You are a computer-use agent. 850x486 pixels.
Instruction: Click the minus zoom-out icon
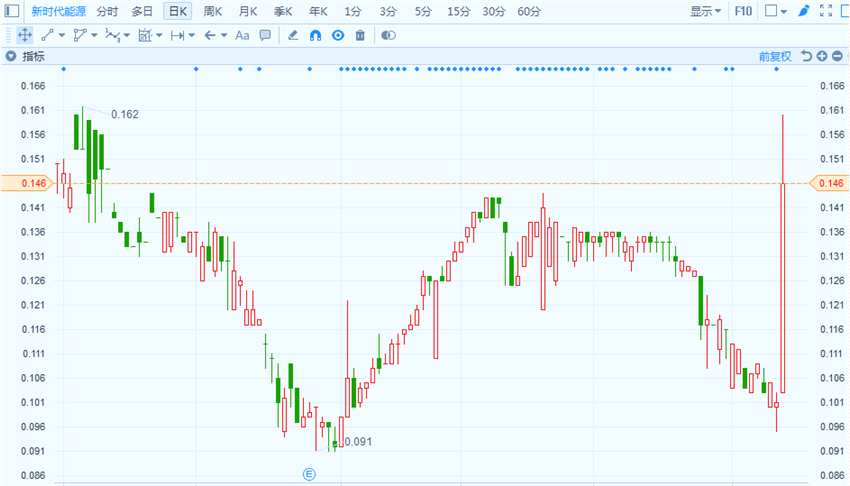point(837,56)
